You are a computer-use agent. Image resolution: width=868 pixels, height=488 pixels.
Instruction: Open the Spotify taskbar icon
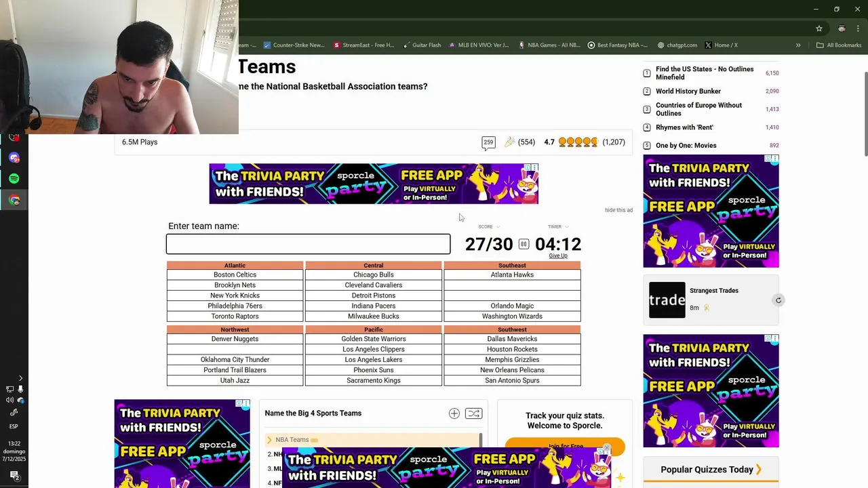14,179
